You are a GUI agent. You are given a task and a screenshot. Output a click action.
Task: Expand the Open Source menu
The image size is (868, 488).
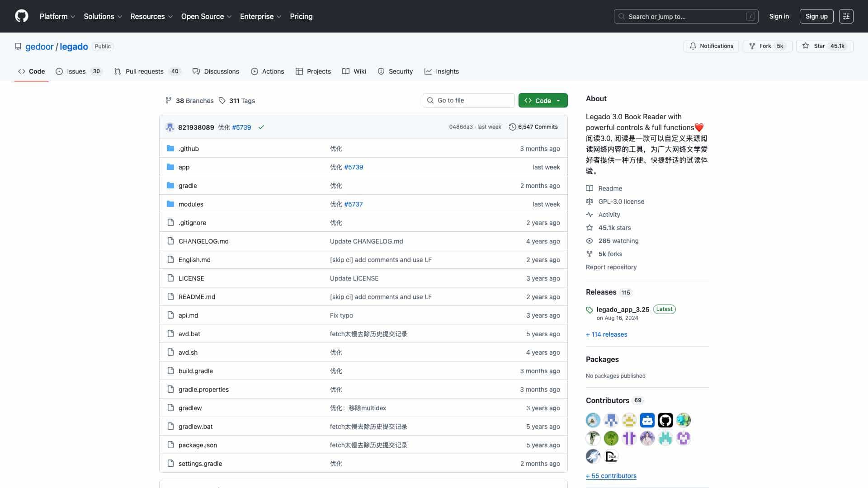(207, 16)
